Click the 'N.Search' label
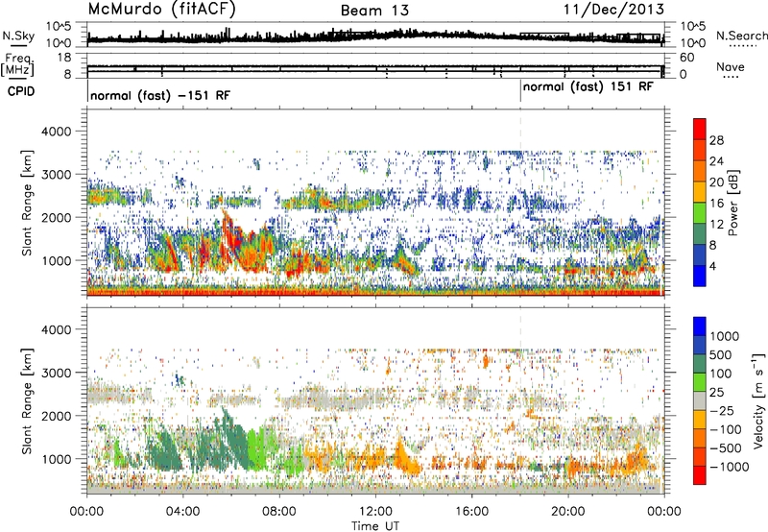 [x=741, y=36]
